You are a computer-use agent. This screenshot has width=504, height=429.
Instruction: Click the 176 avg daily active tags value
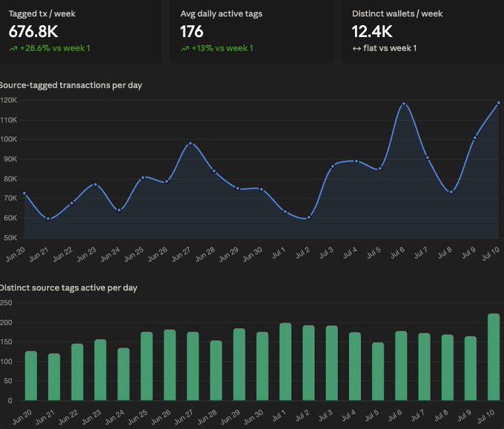point(192,32)
